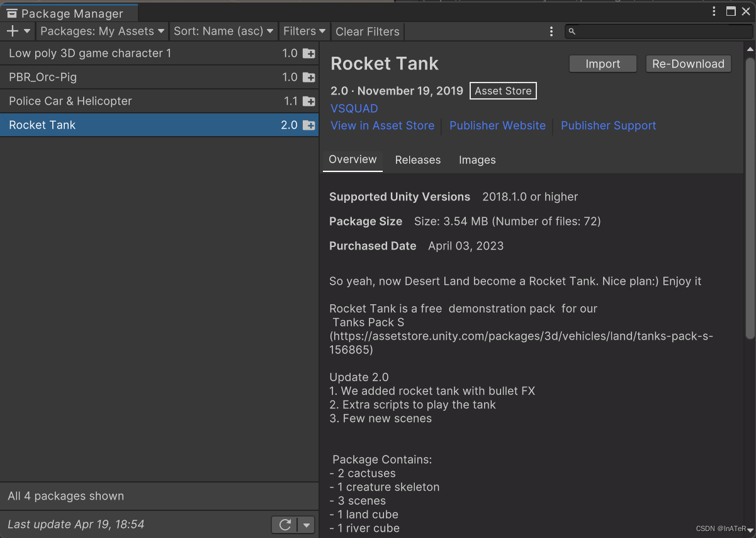Click the download icon next to Police Car & Helicopter

[x=309, y=101]
